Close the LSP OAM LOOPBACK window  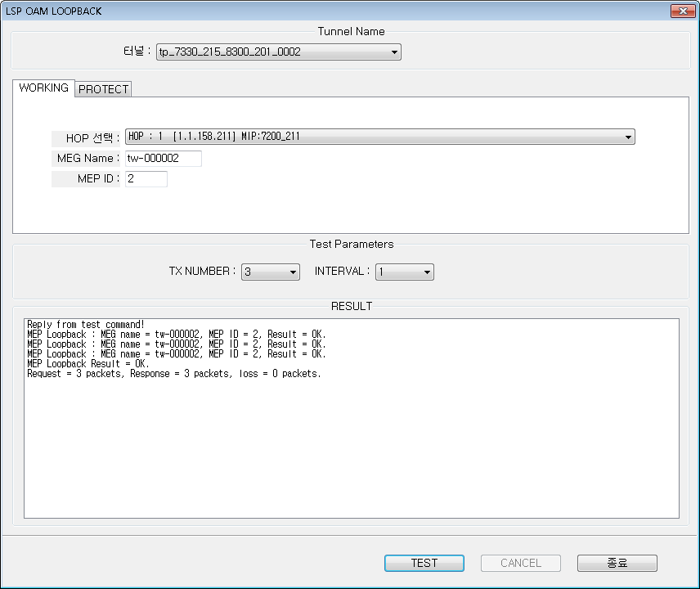(683, 11)
